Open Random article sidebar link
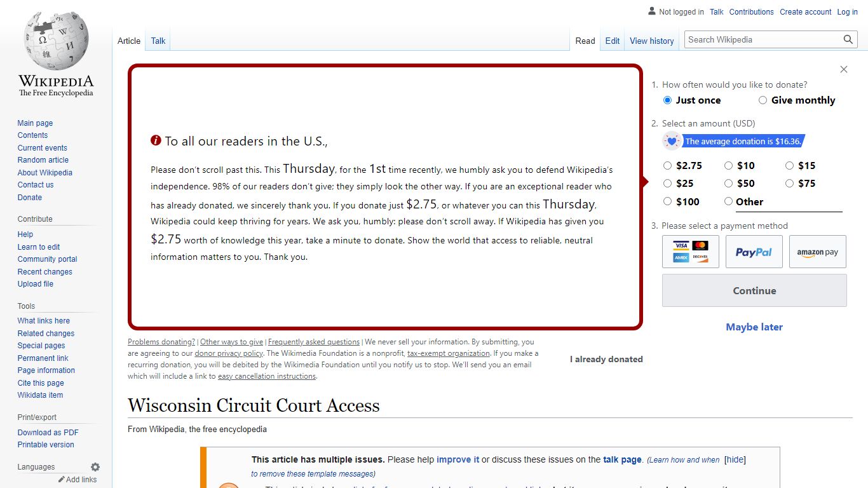Screen dimensions: 868x488 (x=43, y=160)
